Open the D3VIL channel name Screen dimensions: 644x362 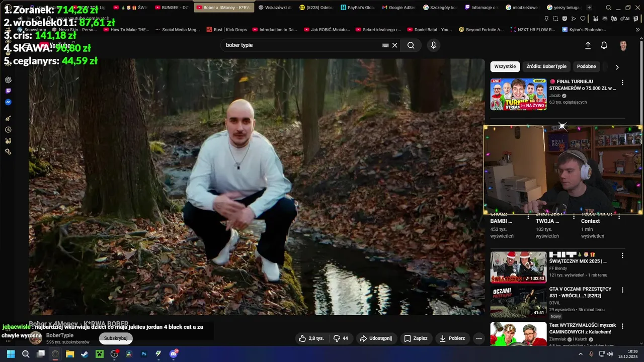pyautogui.click(x=554, y=303)
